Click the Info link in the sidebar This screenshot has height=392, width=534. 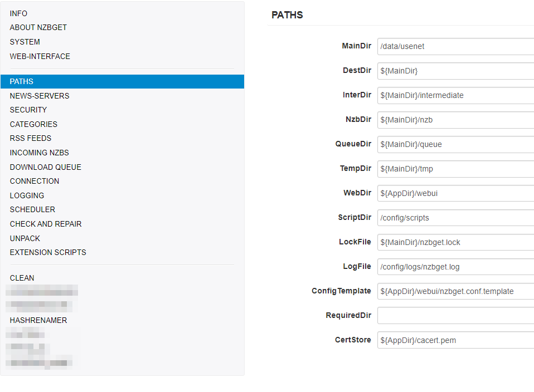(x=18, y=13)
